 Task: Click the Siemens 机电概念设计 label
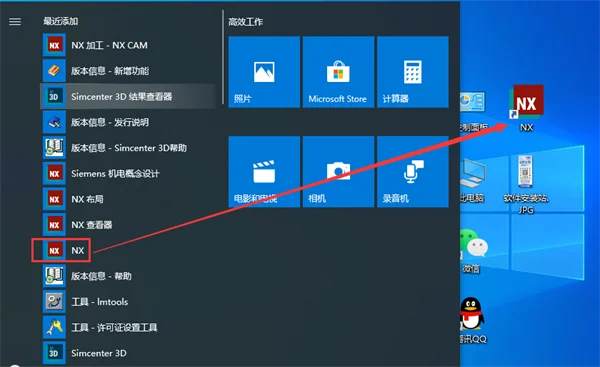click(115, 173)
